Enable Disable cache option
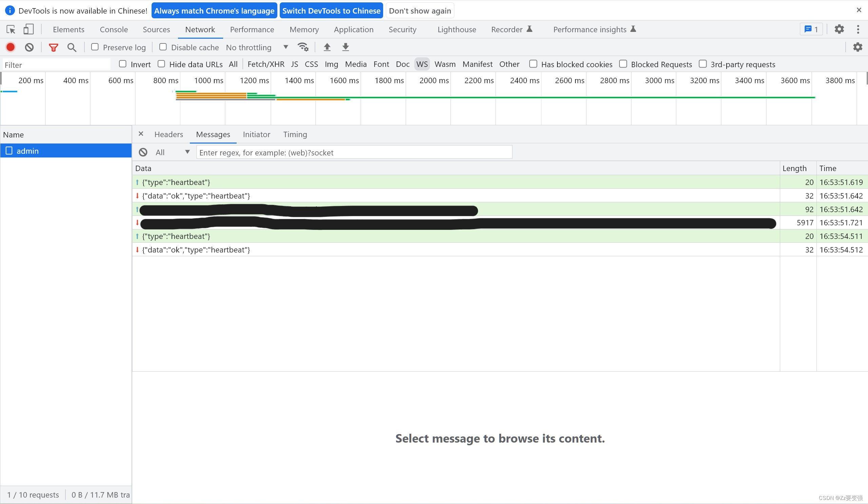Screen dimensions: 868x504 [163, 47]
